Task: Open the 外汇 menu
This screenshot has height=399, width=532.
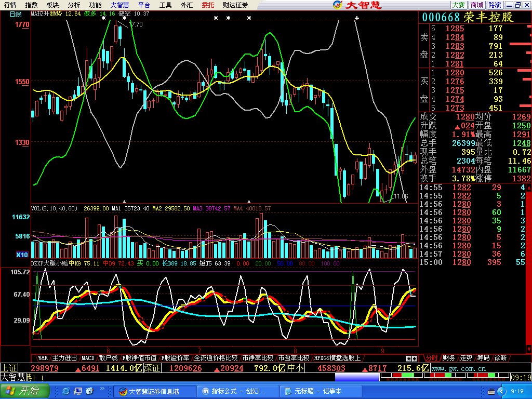Action: click(x=187, y=5)
